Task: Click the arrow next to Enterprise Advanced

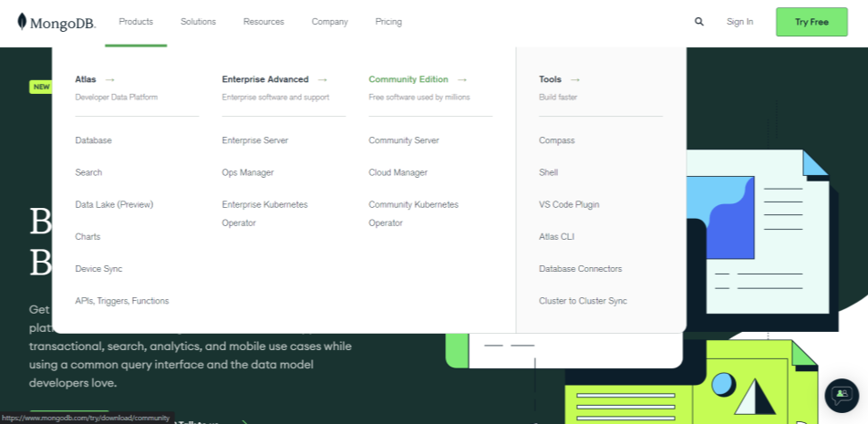Action: point(322,79)
